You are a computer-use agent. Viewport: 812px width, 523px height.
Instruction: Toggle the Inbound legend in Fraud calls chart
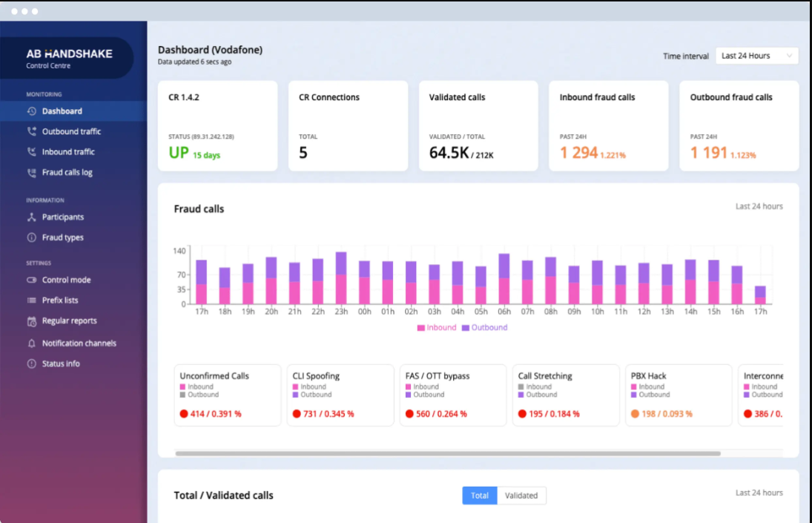point(437,328)
